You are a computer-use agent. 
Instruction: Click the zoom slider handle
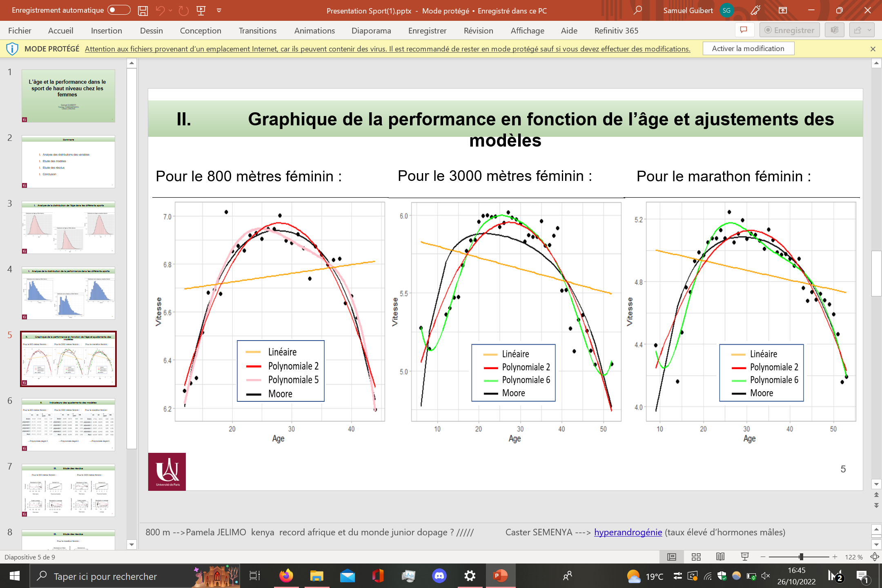coord(801,557)
